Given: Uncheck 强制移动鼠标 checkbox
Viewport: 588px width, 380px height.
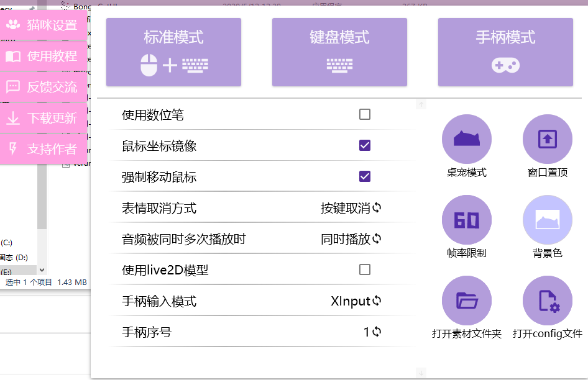Looking at the screenshot, I should click(364, 176).
